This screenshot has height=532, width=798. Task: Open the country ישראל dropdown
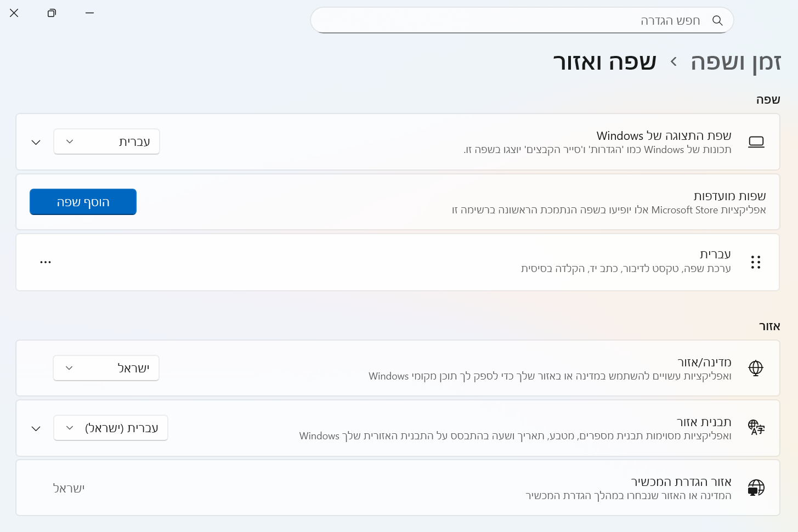click(106, 368)
